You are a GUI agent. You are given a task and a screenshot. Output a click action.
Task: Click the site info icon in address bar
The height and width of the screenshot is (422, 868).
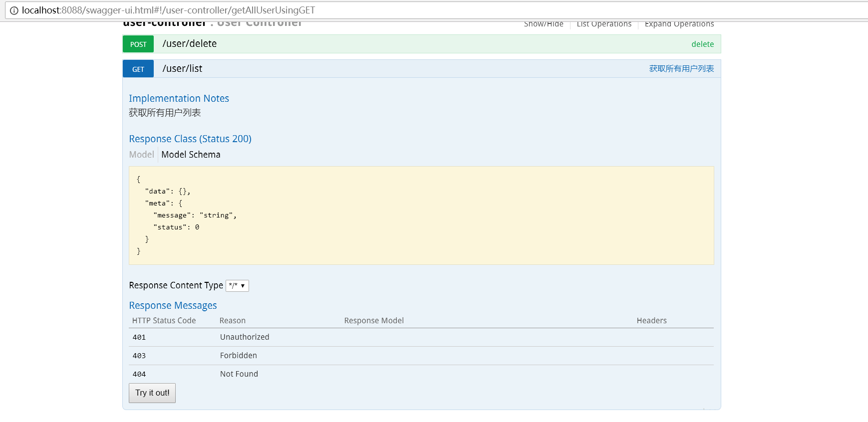coord(14,10)
